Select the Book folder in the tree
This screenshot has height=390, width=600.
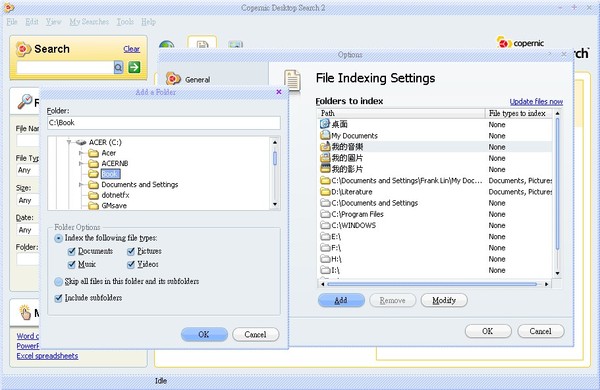tap(110, 174)
